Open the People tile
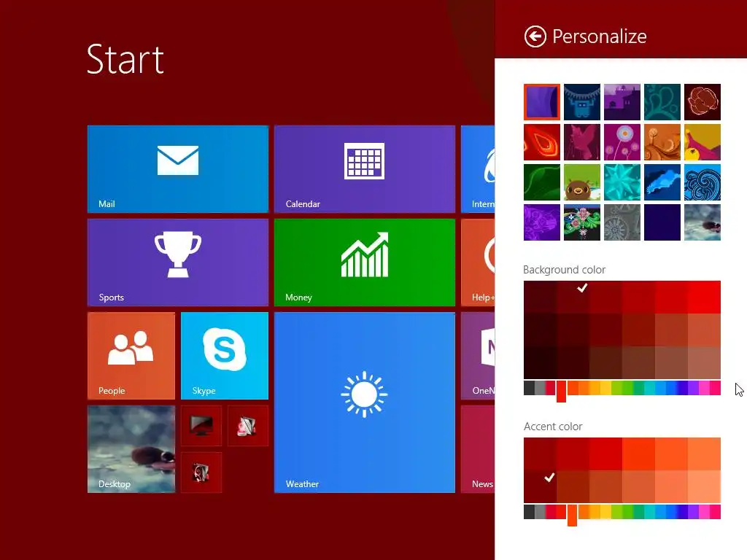Image resolution: width=747 pixels, height=560 pixels. pos(131,356)
